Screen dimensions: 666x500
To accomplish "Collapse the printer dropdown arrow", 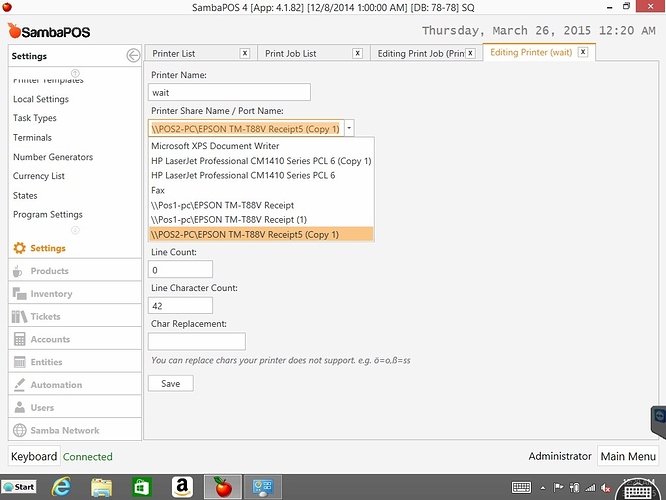I will point(349,128).
